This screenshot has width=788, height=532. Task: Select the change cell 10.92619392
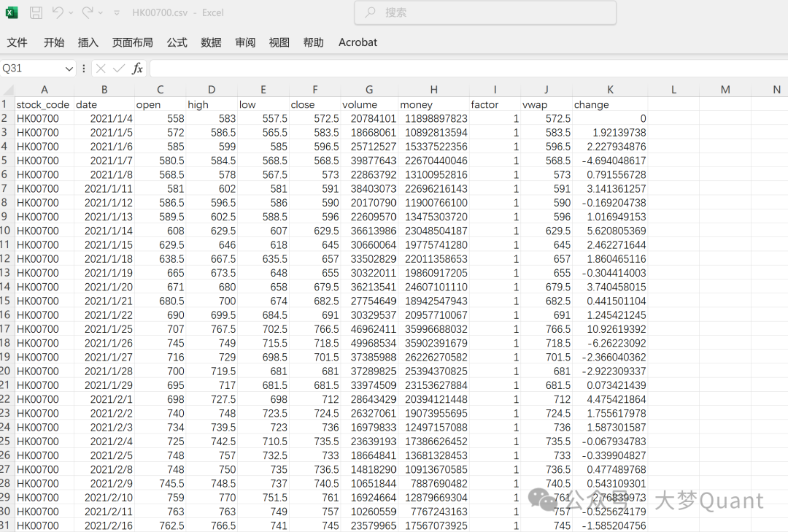pyautogui.click(x=610, y=329)
